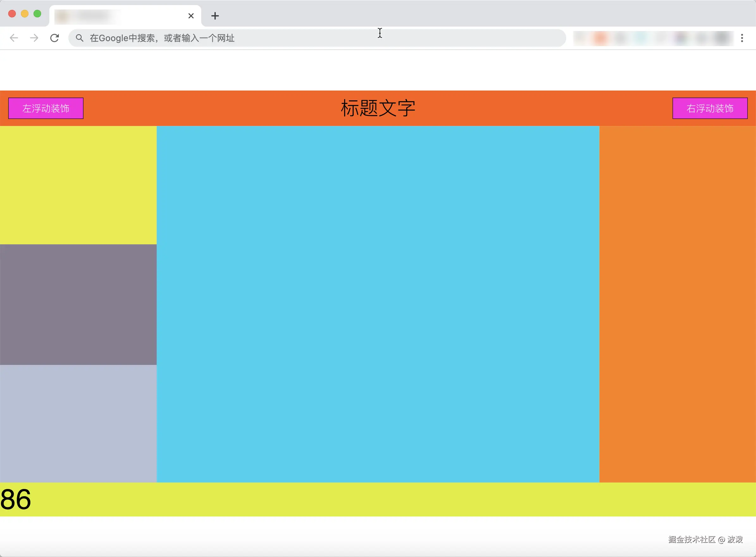This screenshot has width=756, height=557.
Task: Select the active browser tab
Action: point(118,16)
